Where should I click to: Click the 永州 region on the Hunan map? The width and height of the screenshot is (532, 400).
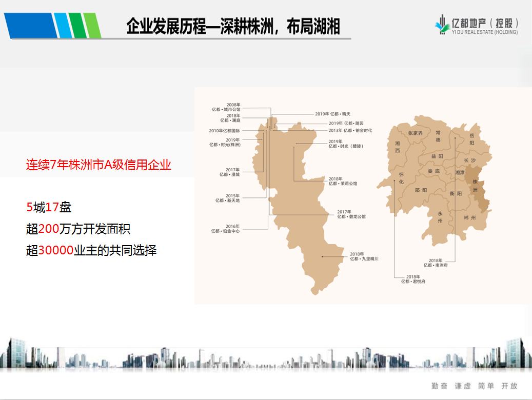point(440,217)
